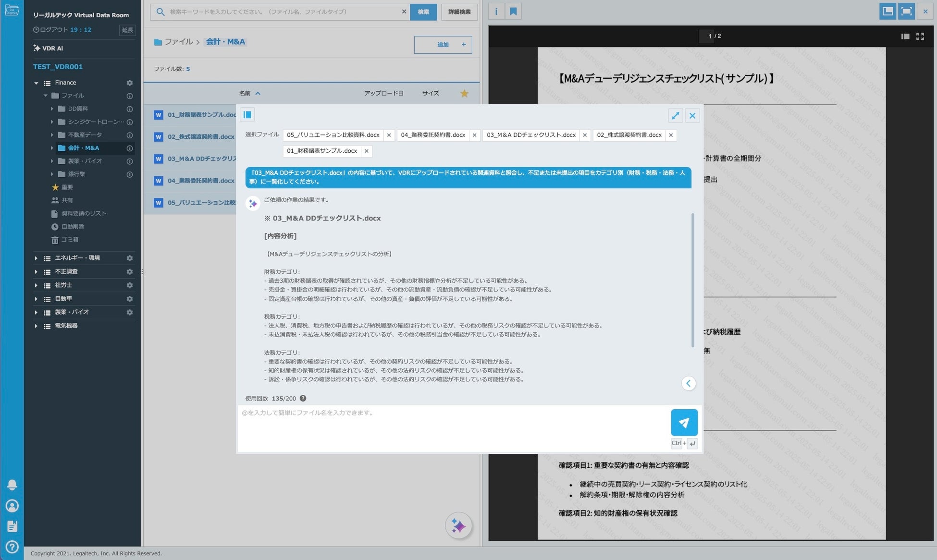Screen dimensions: 937x560
Task: Enter fullscreen in document viewer
Action: [920, 37]
